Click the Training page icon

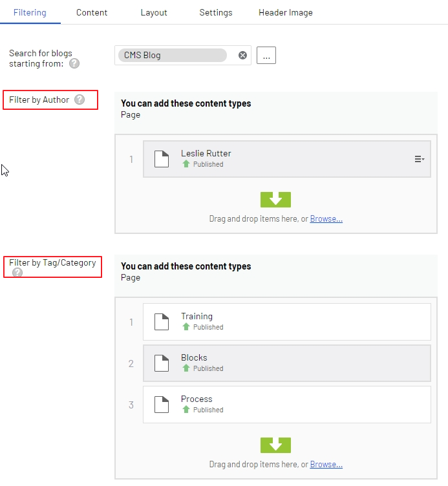[162, 322]
